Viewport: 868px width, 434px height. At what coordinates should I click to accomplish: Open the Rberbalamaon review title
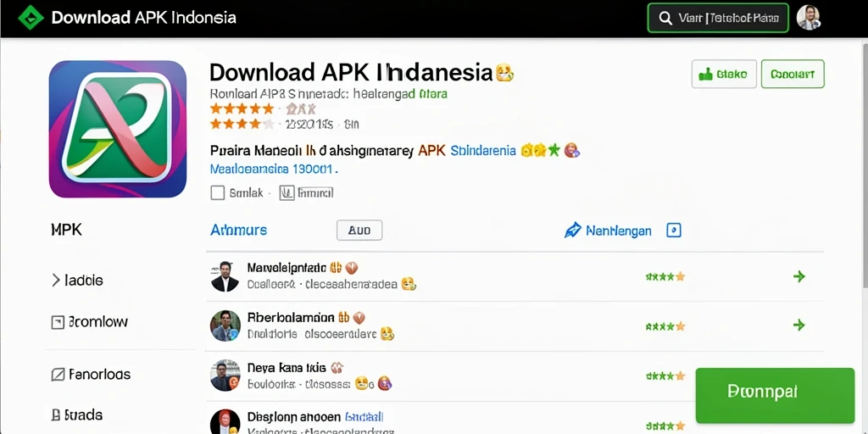coord(291,318)
